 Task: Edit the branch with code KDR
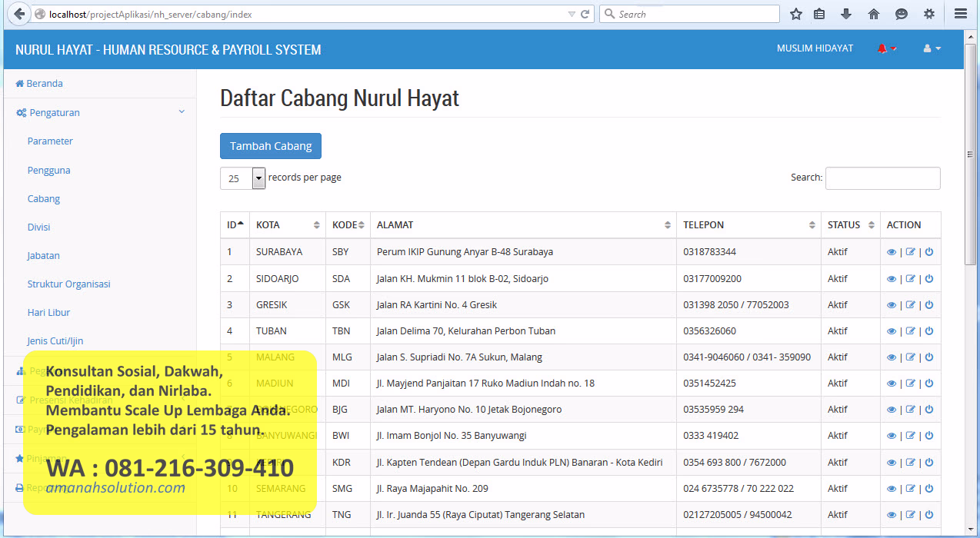click(x=911, y=463)
